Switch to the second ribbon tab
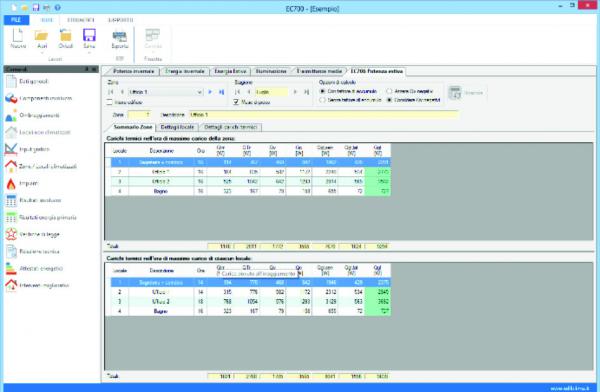This screenshot has width=600, height=392. pyautogui.click(x=81, y=20)
